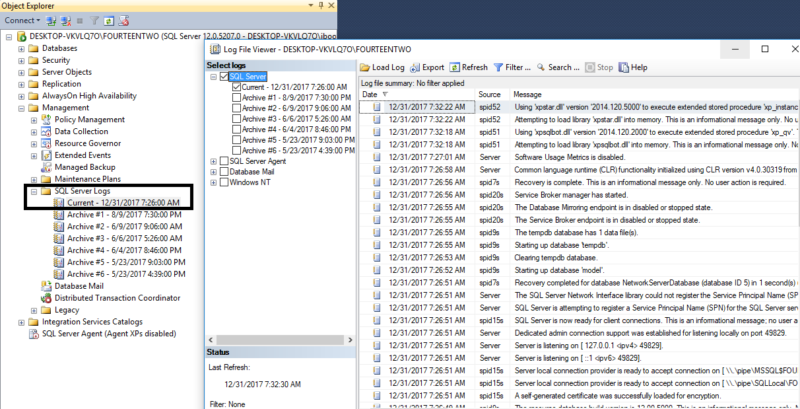
Task: Click Refresh in Log File Viewer toolbar
Action: tap(468, 67)
